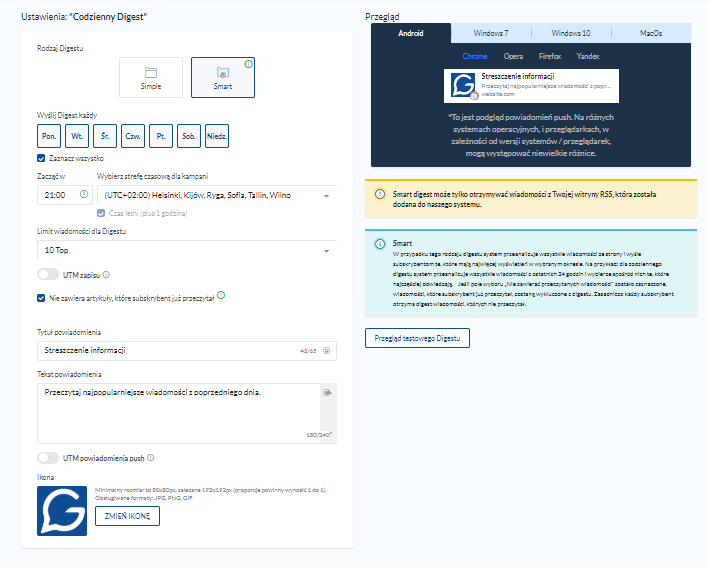The height and width of the screenshot is (568, 709).
Task: Click info icon next to read-articles option
Action: (221, 295)
